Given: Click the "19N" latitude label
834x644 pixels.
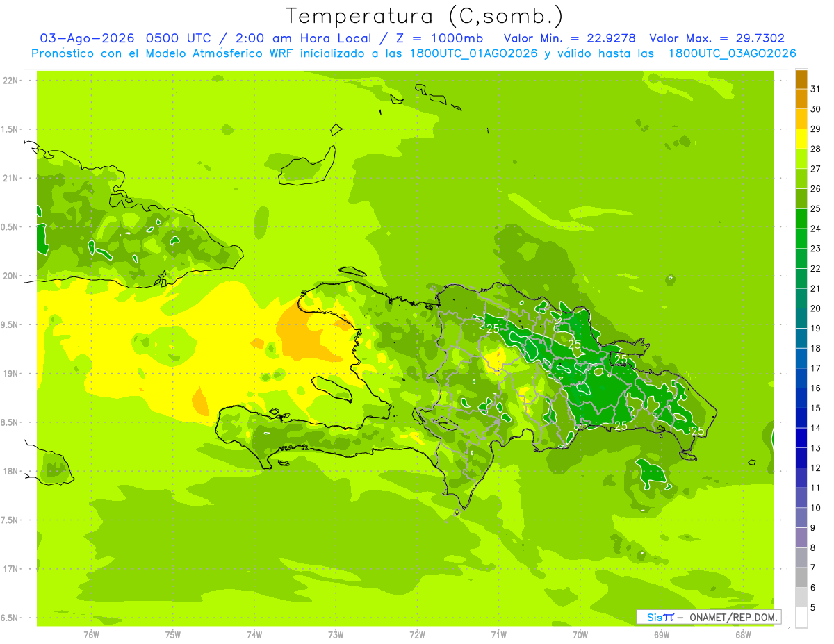Looking at the screenshot, I should click(10, 374).
